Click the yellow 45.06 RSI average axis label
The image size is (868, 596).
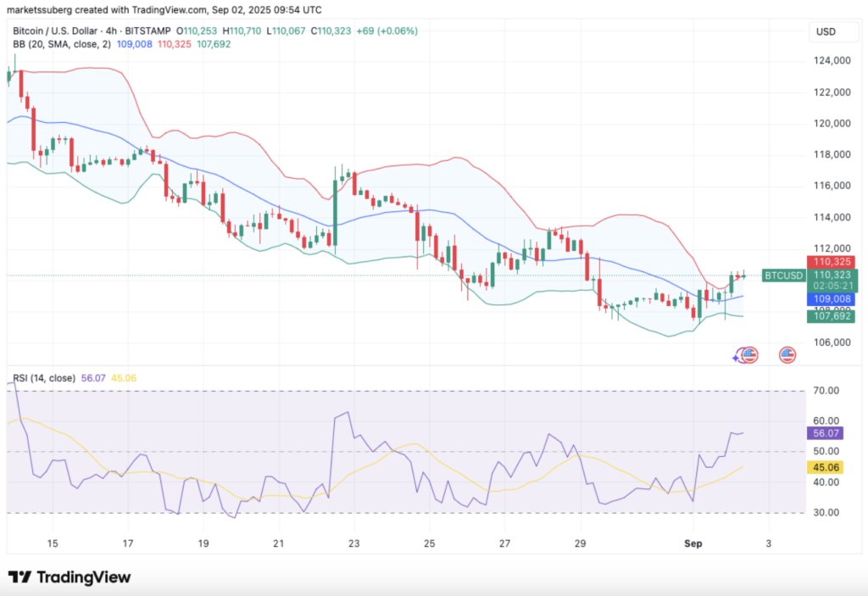(827, 466)
